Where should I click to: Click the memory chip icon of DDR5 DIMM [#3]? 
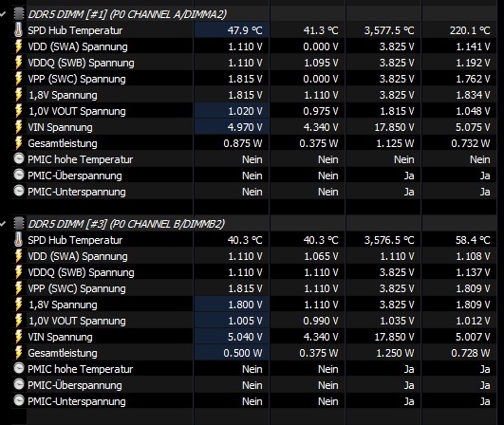(x=19, y=224)
